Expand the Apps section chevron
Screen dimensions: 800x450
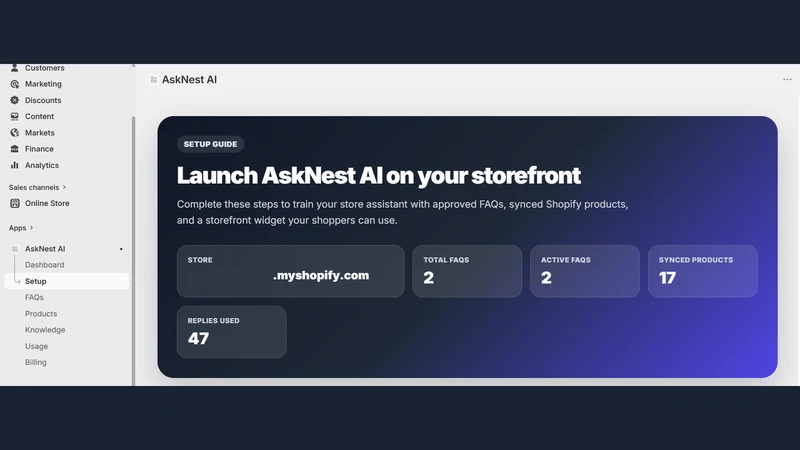tap(31, 228)
